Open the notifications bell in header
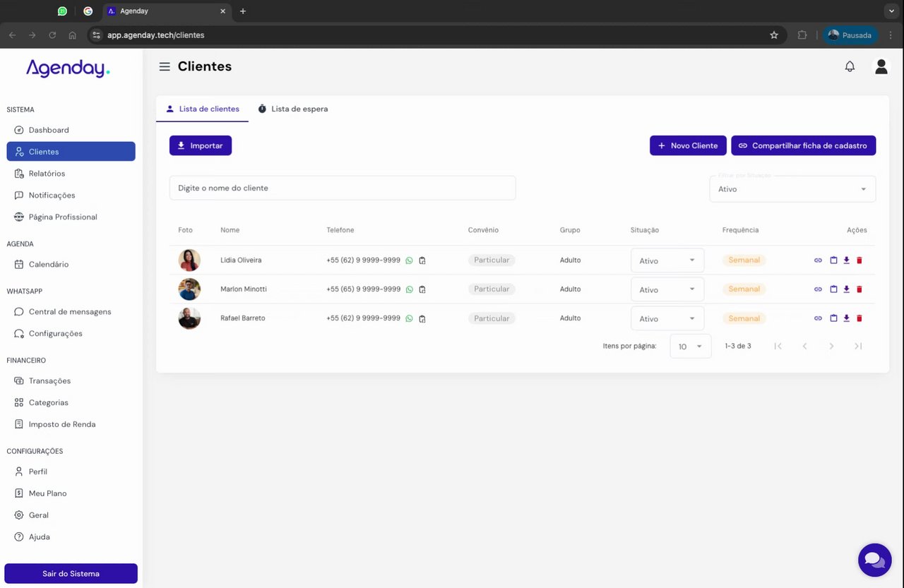 [850, 66]
